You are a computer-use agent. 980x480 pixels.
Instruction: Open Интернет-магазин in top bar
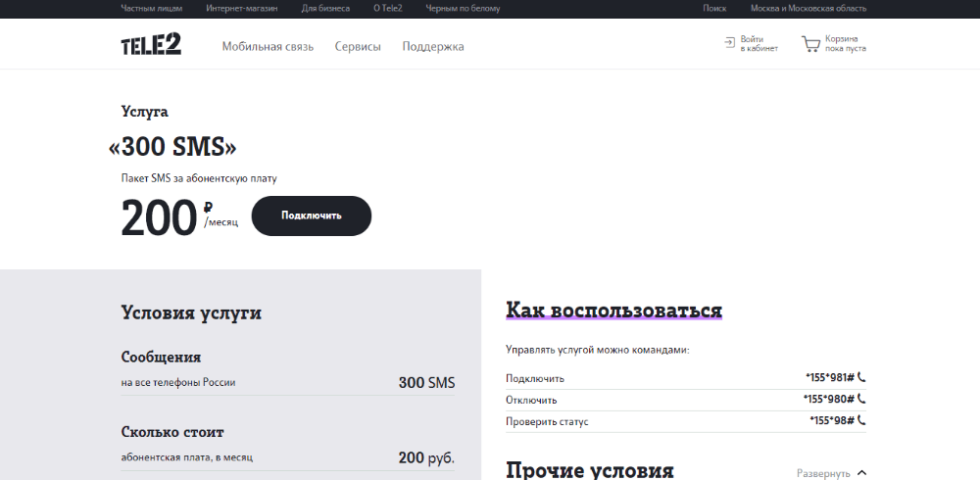pos(242,9)
